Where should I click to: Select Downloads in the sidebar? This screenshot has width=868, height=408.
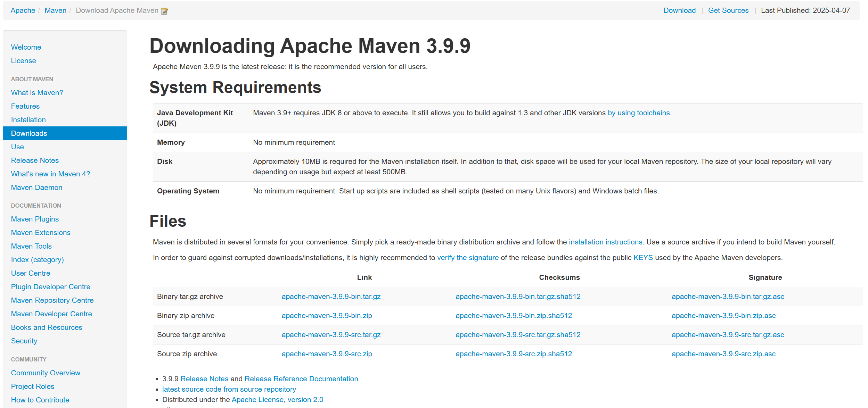(x=29, y=133)
